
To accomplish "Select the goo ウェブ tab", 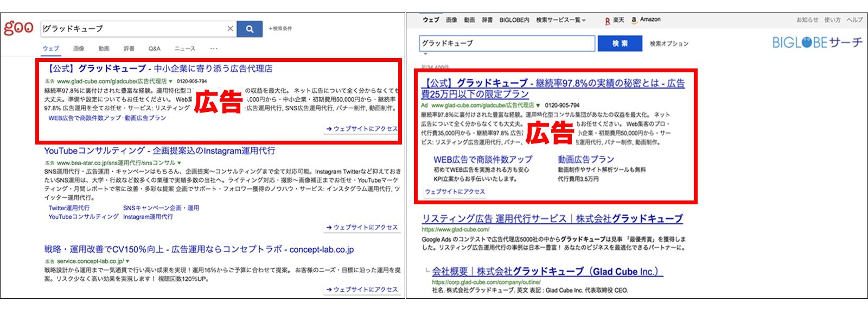I will (51, 48).
